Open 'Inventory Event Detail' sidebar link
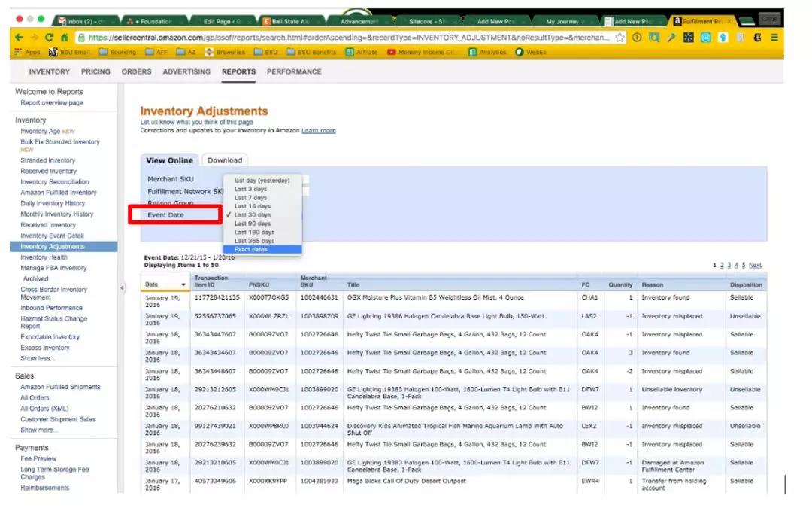The image size is (812, 517). [x=52, y=236]
